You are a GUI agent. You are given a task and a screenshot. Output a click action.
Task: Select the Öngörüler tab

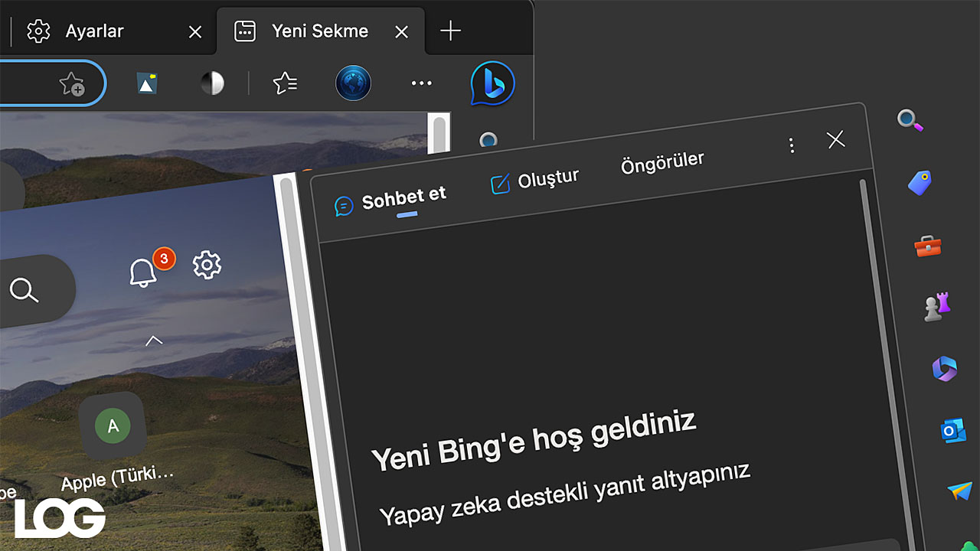(662, 161)
